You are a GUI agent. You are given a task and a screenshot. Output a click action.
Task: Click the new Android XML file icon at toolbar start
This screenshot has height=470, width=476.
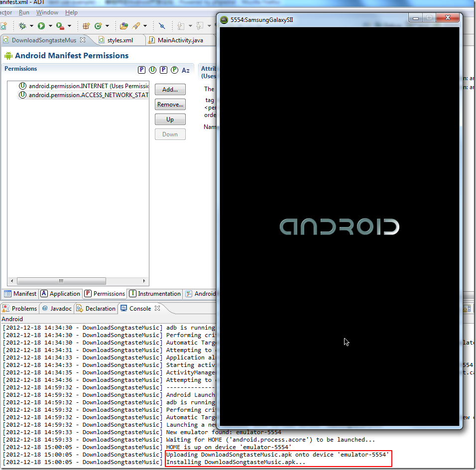point(3,26)
